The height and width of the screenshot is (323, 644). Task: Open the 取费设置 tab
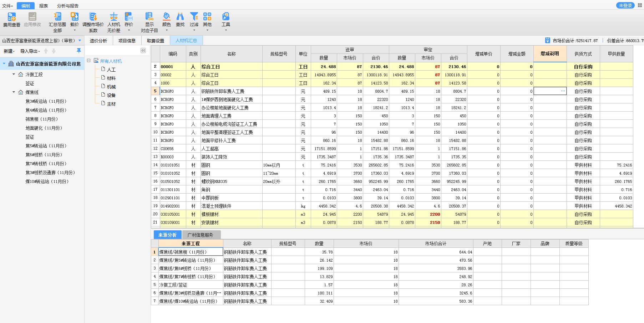[x=156, y=41]
